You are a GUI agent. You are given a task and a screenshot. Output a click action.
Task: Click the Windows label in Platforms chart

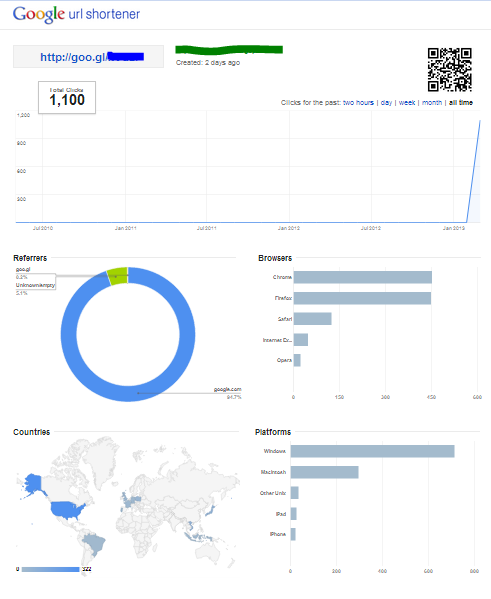coord(275,451)
